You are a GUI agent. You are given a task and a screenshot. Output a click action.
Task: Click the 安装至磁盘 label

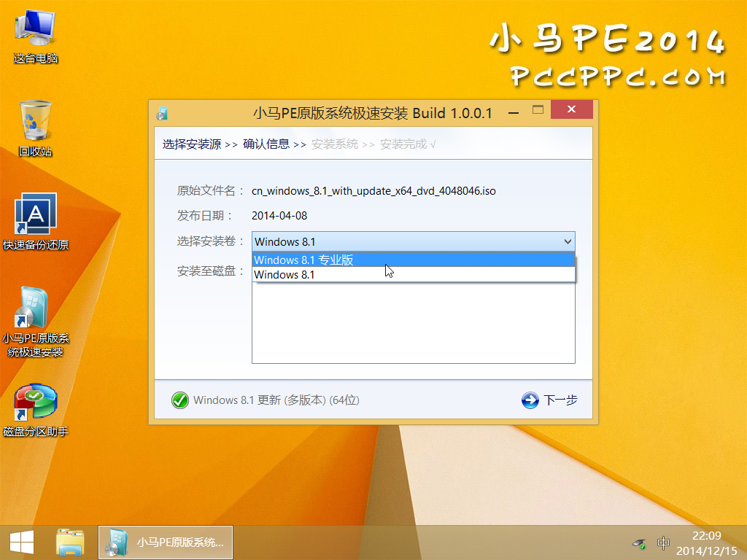point(210,271)
